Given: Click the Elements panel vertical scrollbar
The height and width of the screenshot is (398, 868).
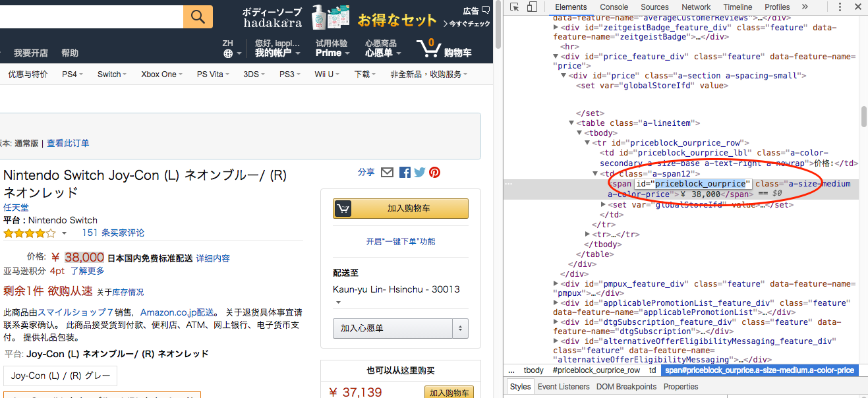Looking at the screenshot, I should 863,116.
